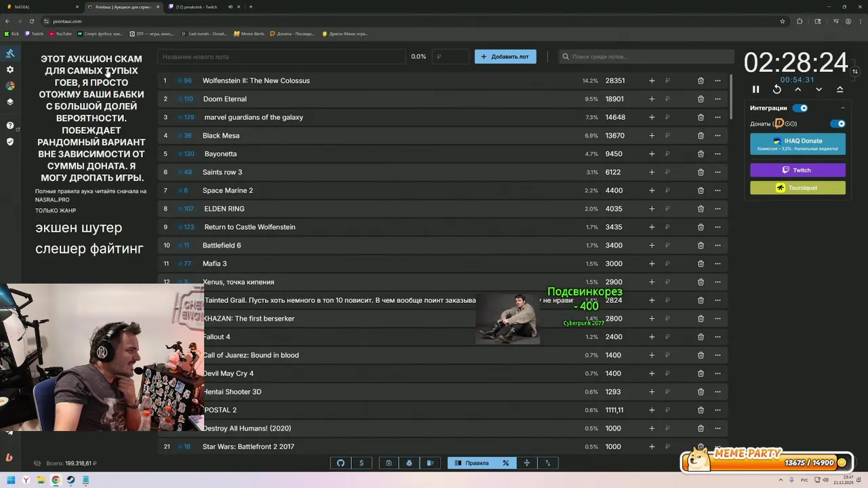Image resolution: width=868 pixels, height=488 pixels.
Task: Click the swap arrows beside the timer
Action: pyautogui.click(x=855, y=71)
